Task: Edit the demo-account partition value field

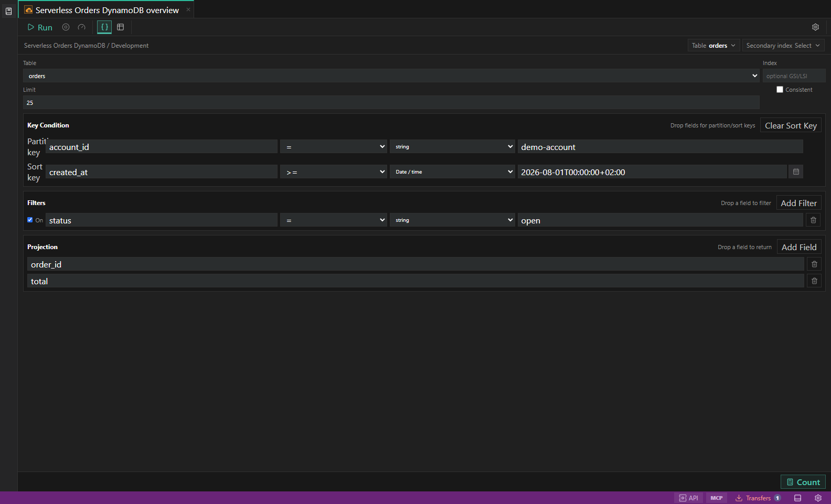Action: point(660,147)
